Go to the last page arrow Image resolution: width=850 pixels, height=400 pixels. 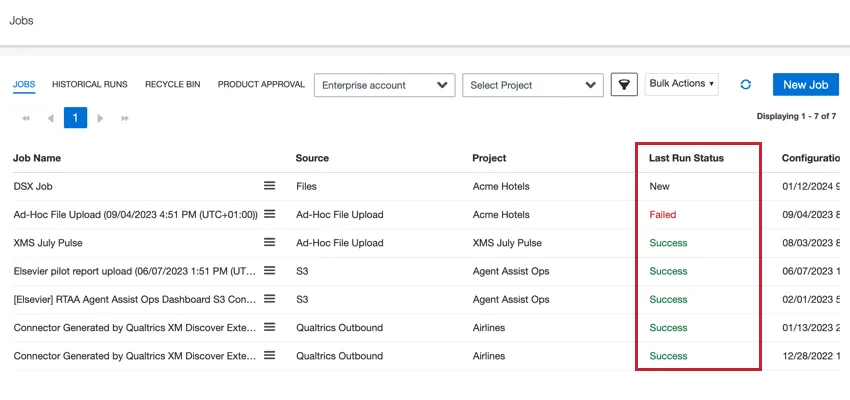tap(125, 118)
